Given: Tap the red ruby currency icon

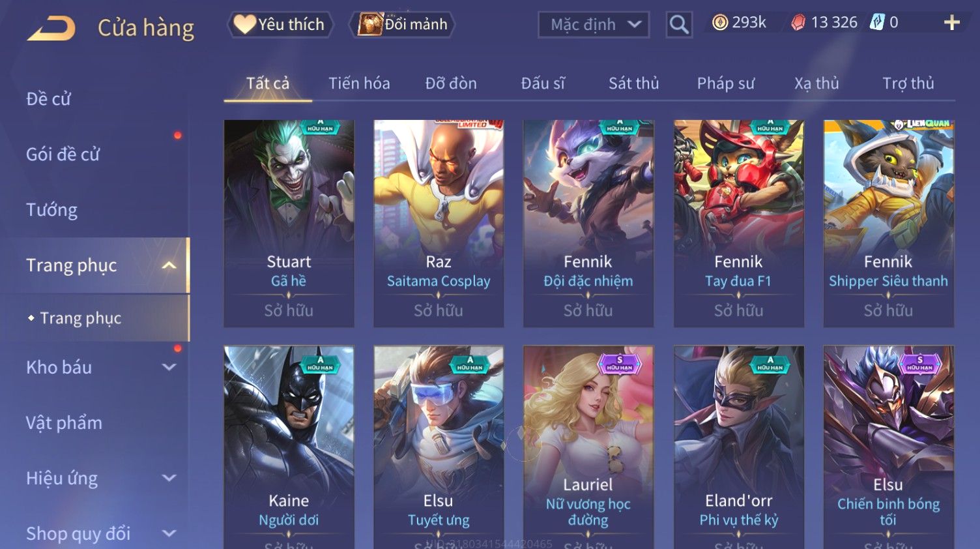Looking at the screenshot, I should click(x=798, y=23).
